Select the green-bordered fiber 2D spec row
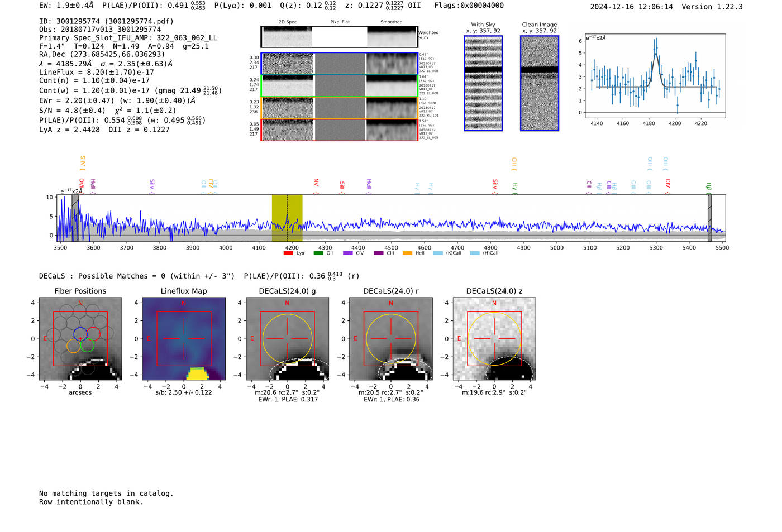Viewport: 782px width, 532px height. pos(340,86)
